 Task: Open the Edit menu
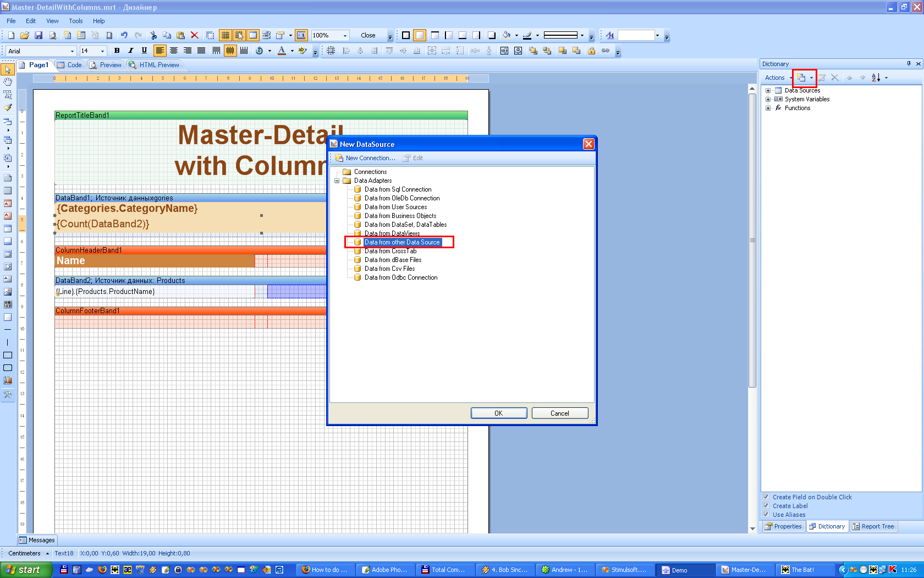coord(31,21)
